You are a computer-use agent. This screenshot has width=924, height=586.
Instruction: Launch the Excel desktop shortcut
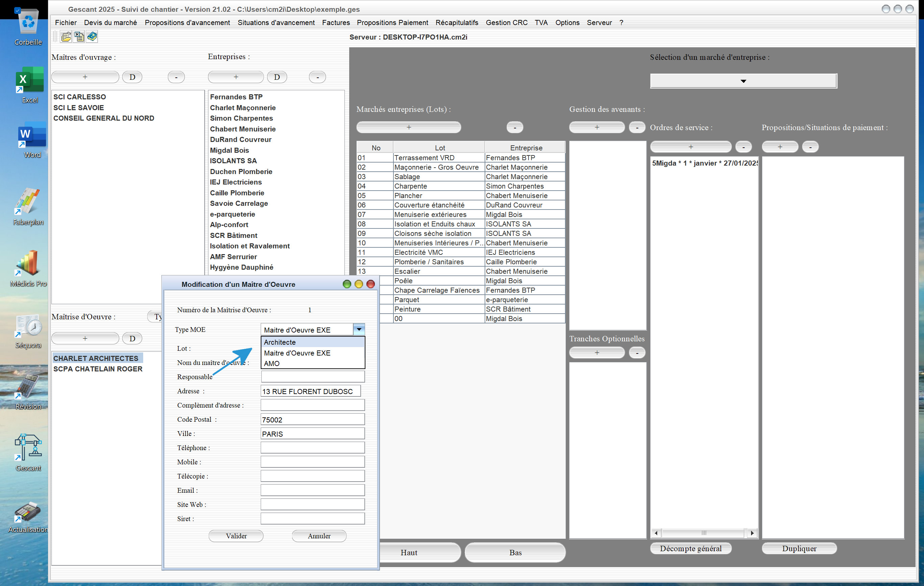click(x=29, y=85)
